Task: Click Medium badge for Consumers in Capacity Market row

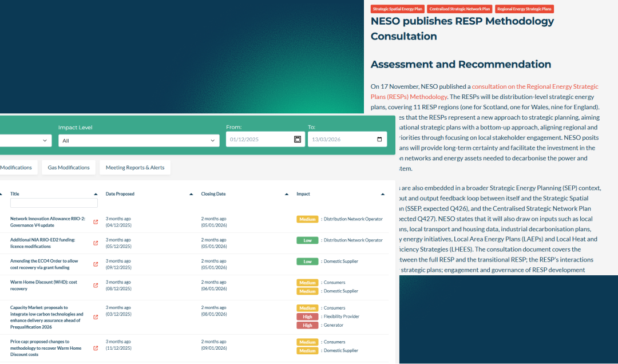Action: coord(307,308)
